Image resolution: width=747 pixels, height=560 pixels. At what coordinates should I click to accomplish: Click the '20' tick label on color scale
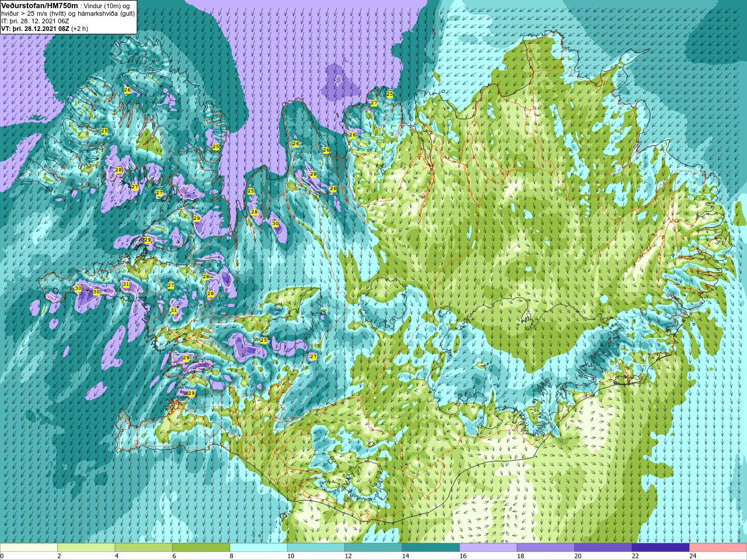(x=578, y=556)
